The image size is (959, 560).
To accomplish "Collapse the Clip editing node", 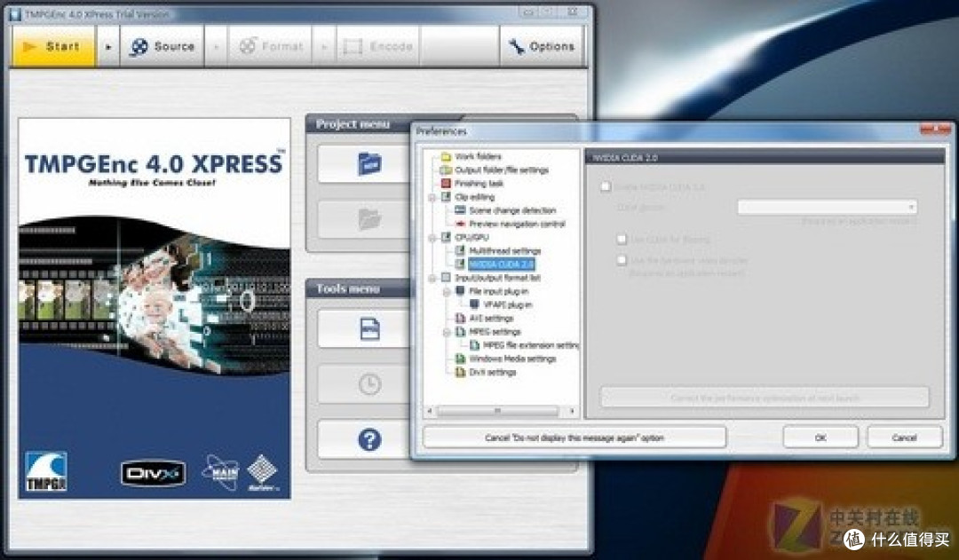I will pyautogui.click(x=432, y=197).
